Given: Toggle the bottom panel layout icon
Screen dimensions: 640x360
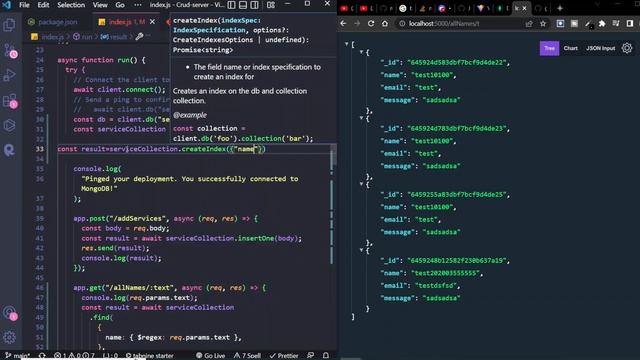Looking at the screenshot, I should point(243,5).
